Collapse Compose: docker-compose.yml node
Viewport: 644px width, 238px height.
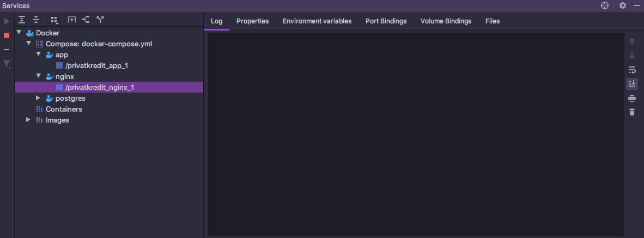tap(29, 44)
